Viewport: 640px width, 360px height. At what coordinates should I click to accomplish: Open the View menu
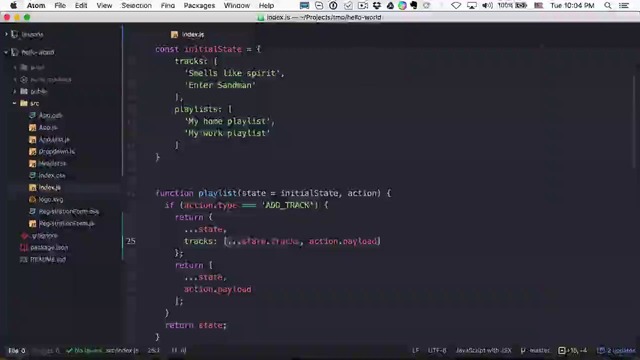104,5
